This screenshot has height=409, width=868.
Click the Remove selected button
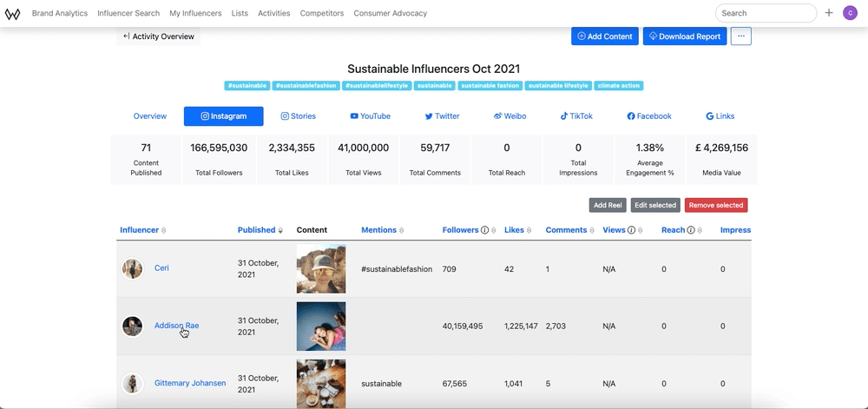[x=716, y=205]
